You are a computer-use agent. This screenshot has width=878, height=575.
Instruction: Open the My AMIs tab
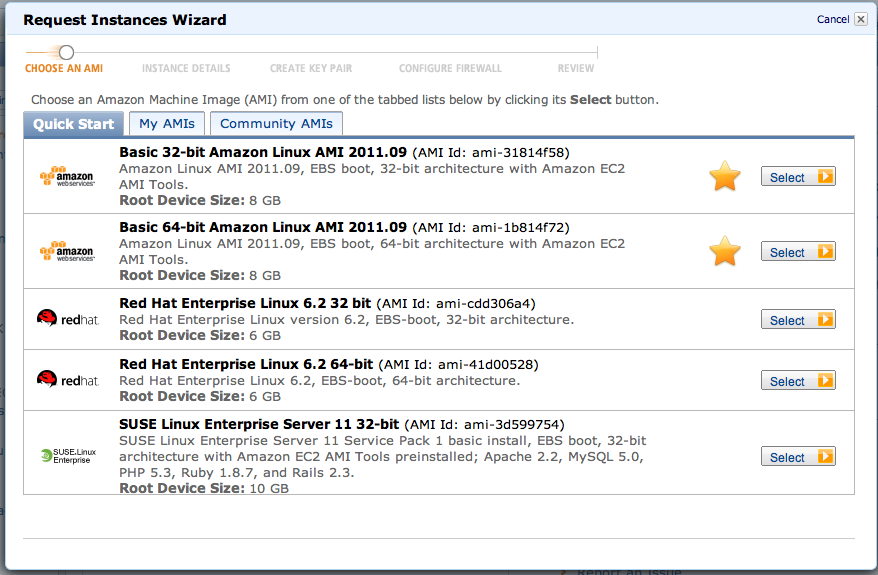(x=167, y=124)
